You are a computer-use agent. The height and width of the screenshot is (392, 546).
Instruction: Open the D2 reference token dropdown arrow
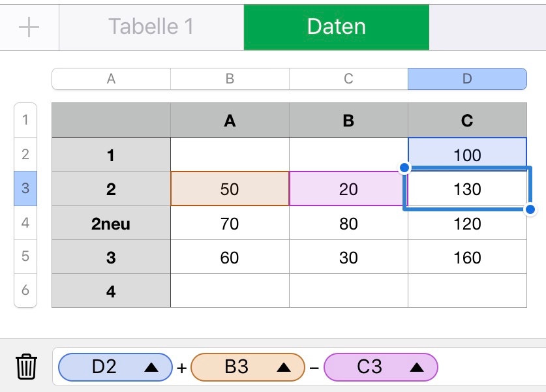(x=151, y=367)
